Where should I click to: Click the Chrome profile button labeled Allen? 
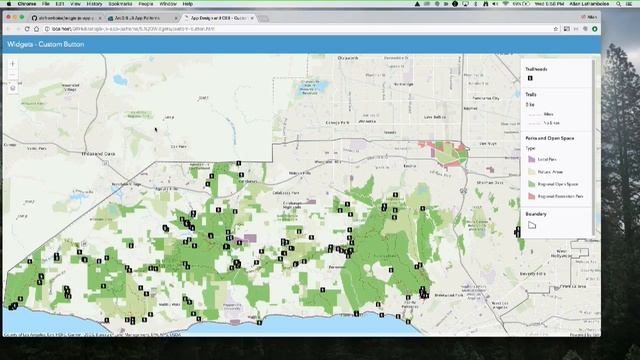[x=589, y=17]
